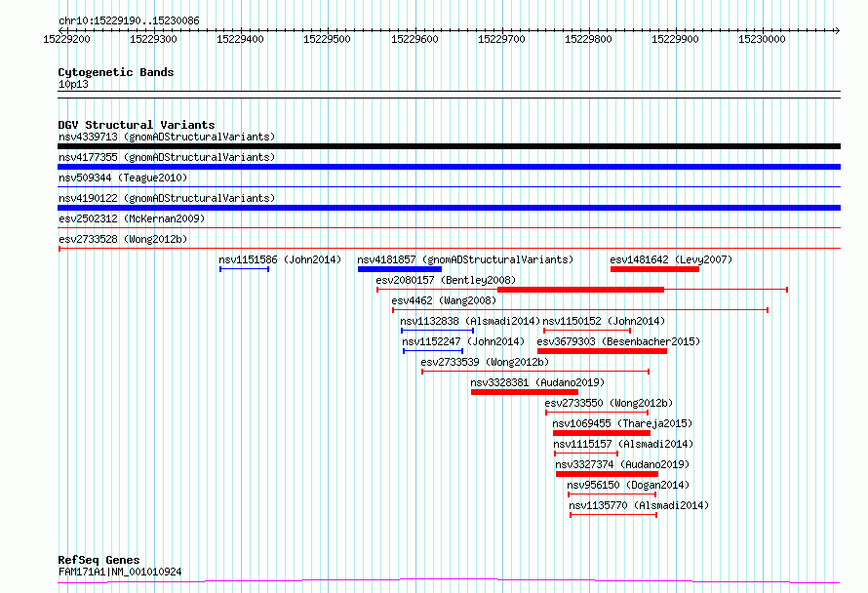This screenshot has height=593, width=868.
Task: Click the Cytogenetic Bands track heading
Action: point(116,72)
